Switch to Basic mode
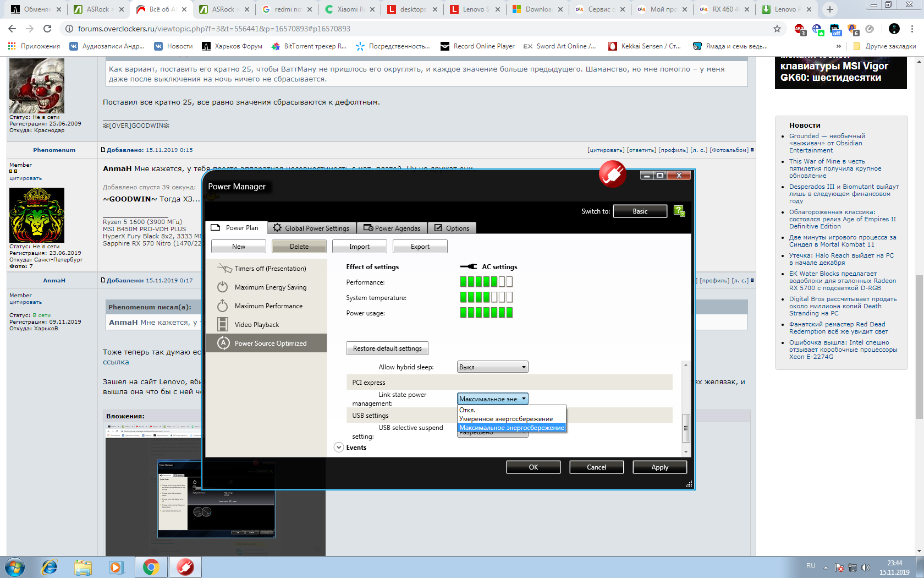 640,211
